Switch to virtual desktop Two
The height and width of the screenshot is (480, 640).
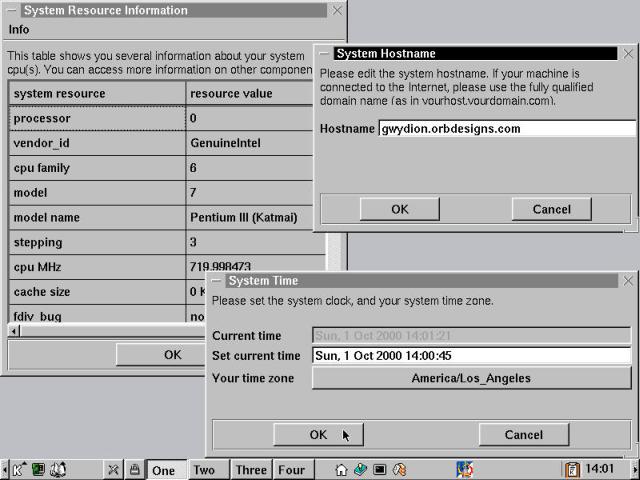(x=204, y=469)
